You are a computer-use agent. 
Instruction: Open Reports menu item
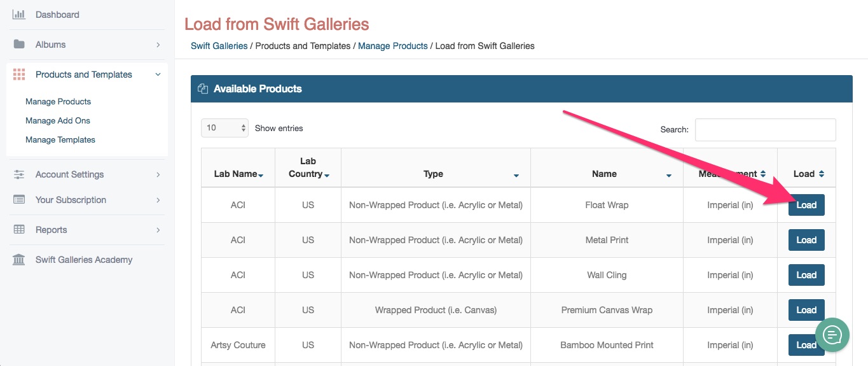51,230
